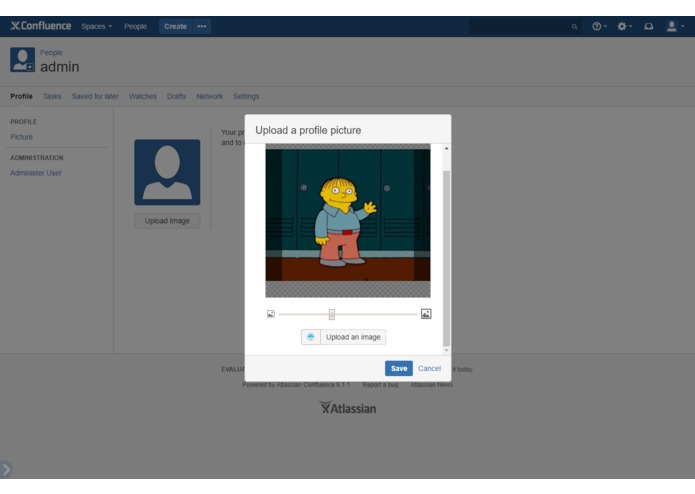Viewport: 695px width, 494px height.
Task: Open the Settings tab
Action: click(246, 96)
